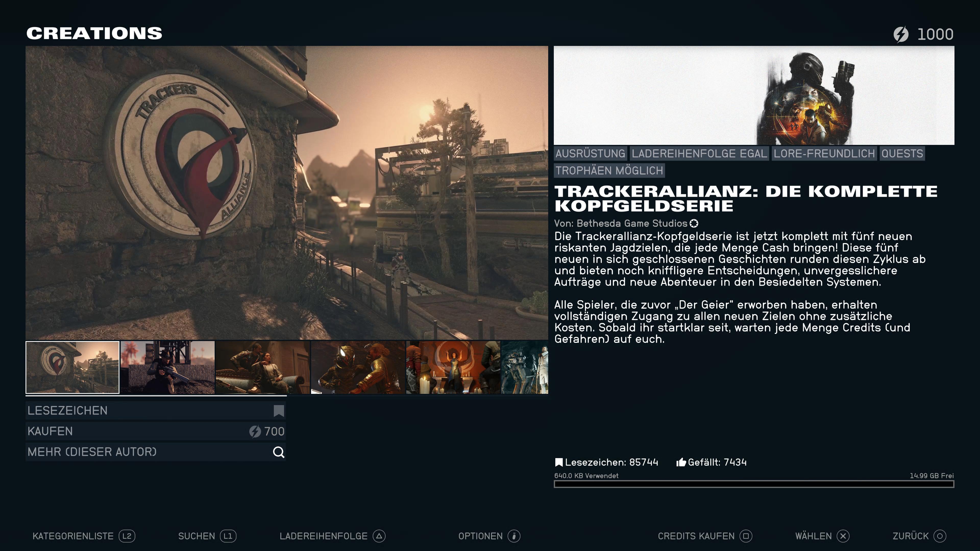Open Mehr (Dieser Autor) listing
980x551 pixels.
[x=156, y=452]
